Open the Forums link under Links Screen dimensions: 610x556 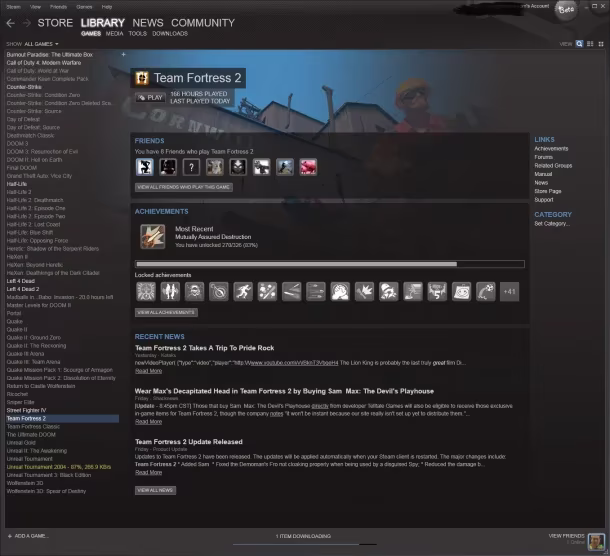tap(543, 157)
